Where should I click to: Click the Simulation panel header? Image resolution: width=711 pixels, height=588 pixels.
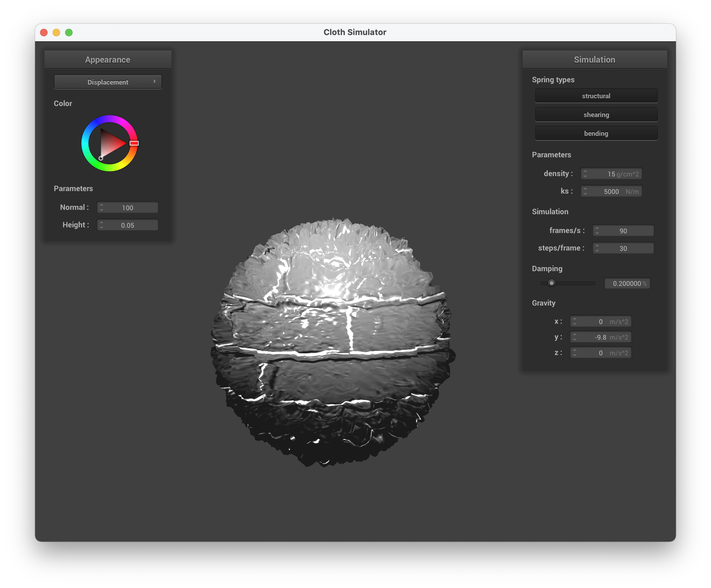(594, 59)
